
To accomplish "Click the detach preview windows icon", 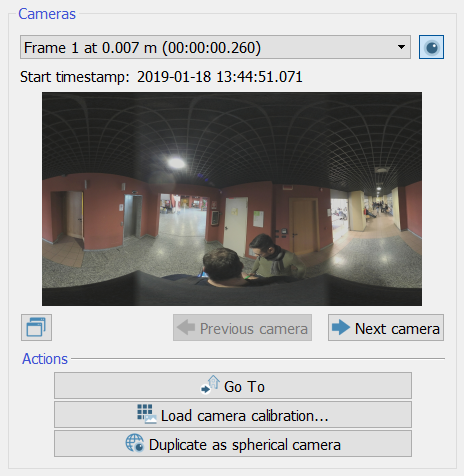I will coord(36,327).
